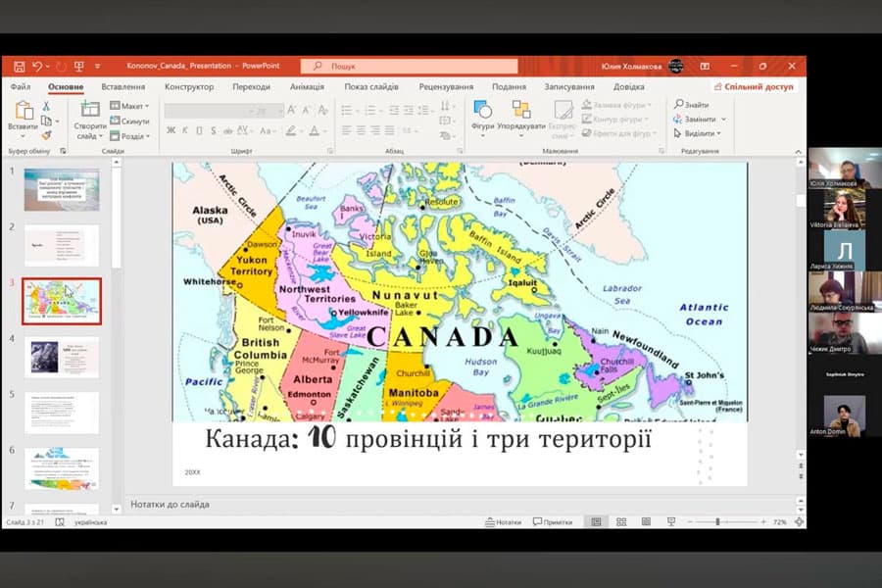Viewport: 882px width, 588px height.
Task: Click the text highlight color swatch
Action: click(290, 130)
